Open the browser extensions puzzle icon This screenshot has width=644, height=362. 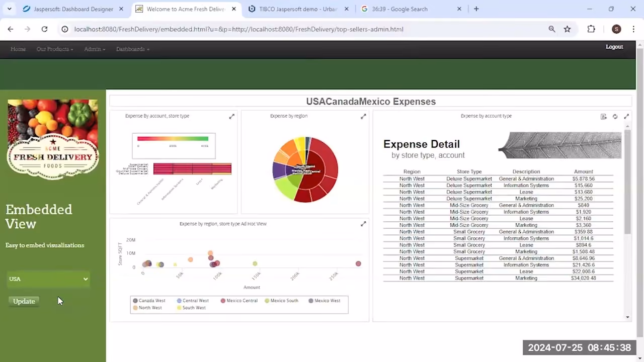click(591, 29)
